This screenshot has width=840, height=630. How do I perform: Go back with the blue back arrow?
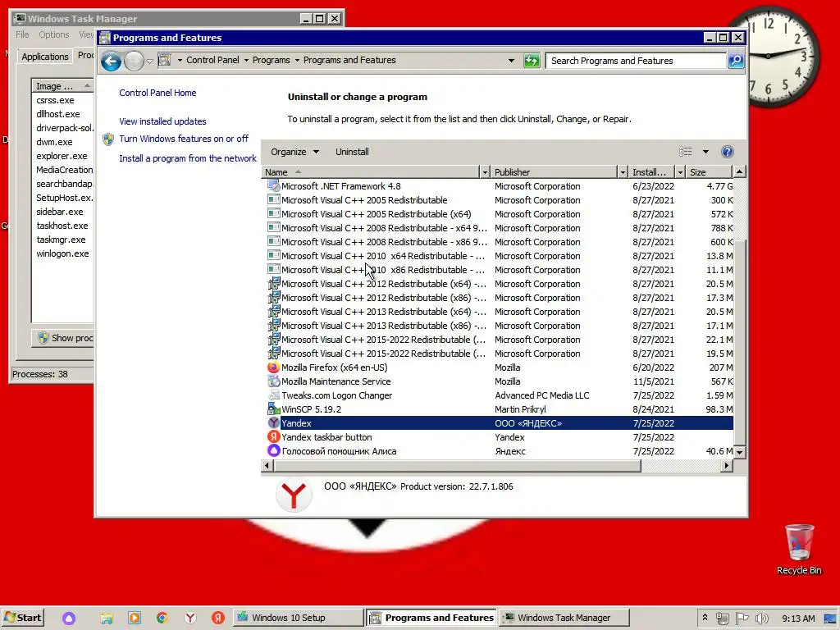tap(111, 61)
